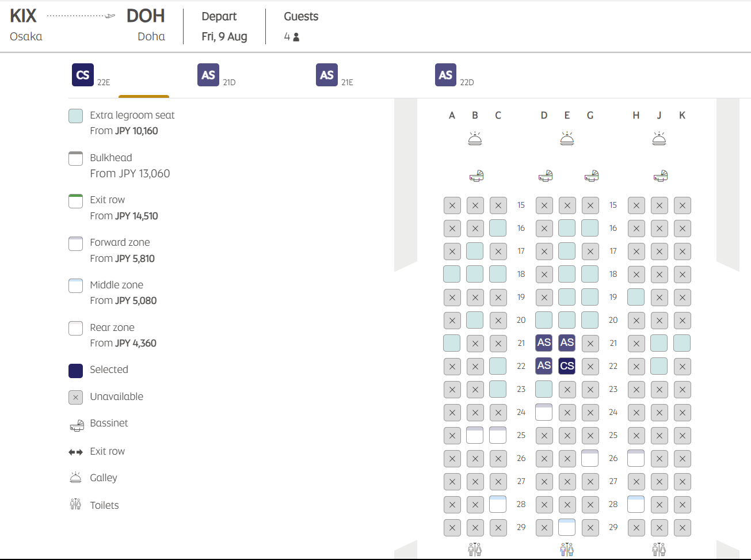Click Toilets legend icon

pos(75,504)
